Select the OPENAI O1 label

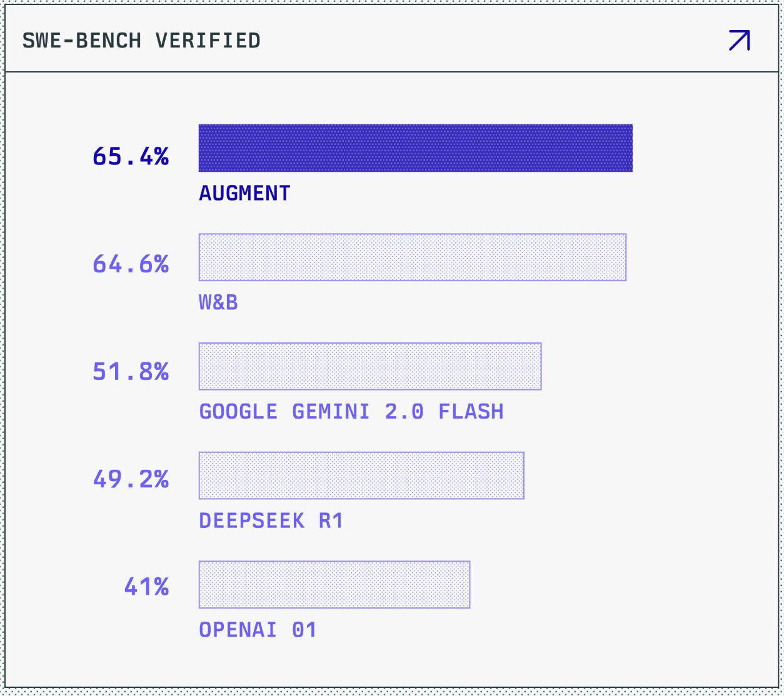pyautogui.click(x=258, y=630)
